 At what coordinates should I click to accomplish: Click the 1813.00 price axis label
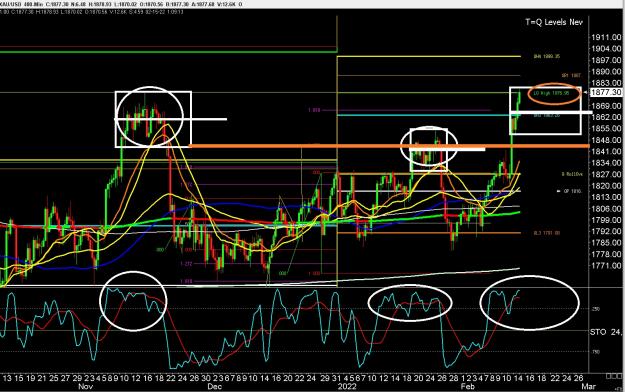(x=606, y=197)
